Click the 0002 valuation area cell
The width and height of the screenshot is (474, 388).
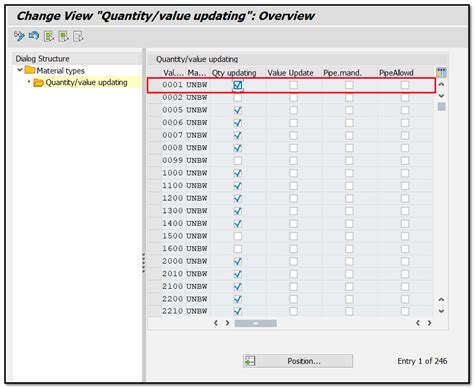(172, 97)
